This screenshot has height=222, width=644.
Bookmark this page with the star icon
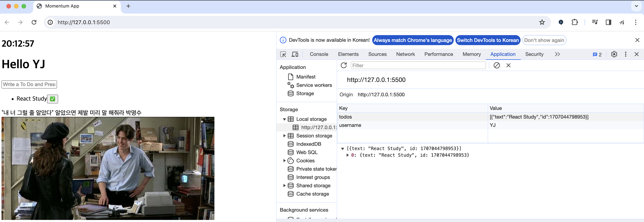coord(542,22)
